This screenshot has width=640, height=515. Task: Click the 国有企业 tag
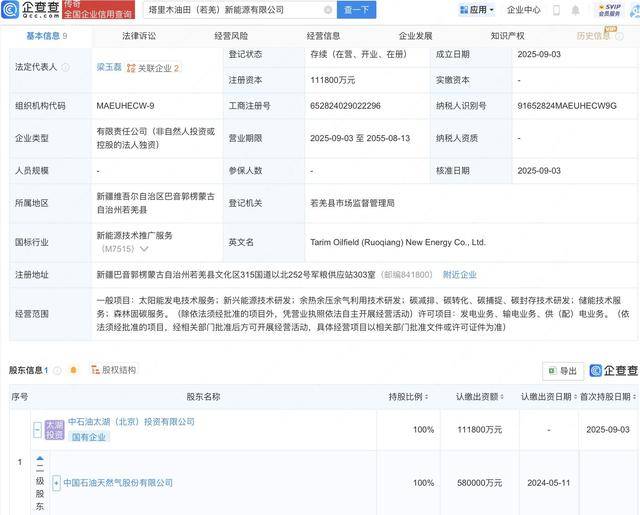89,437
